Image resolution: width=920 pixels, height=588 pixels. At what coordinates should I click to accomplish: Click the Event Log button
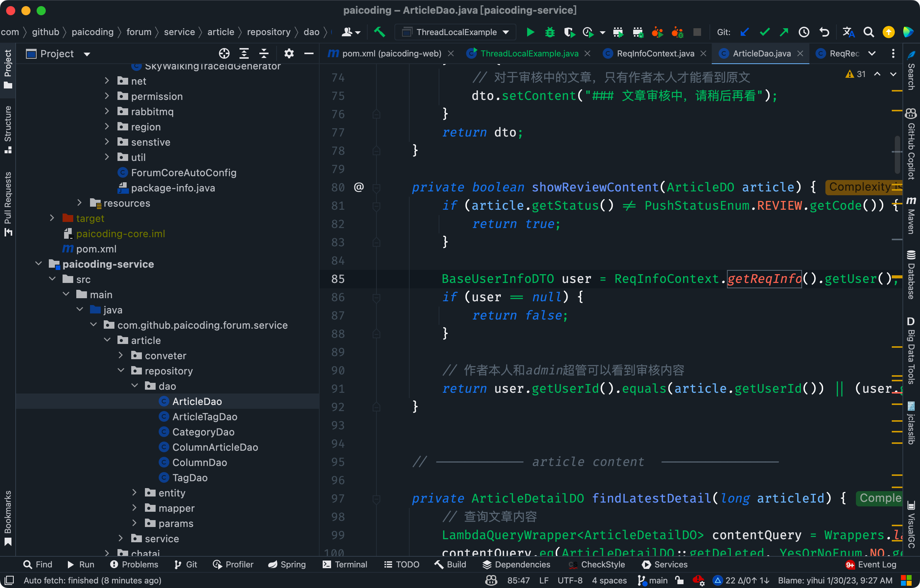coord(872,564)
